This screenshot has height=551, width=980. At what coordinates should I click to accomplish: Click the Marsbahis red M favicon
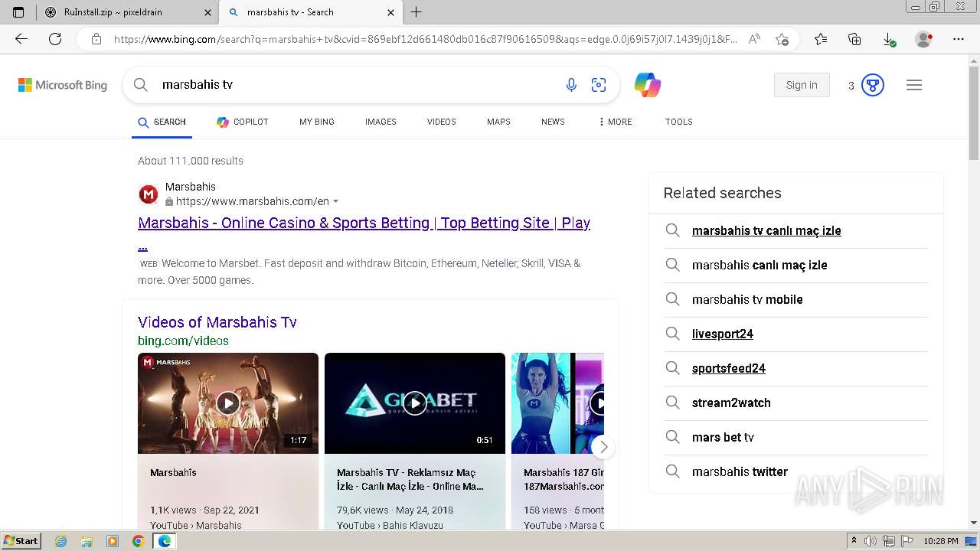[x=149, y=194]
